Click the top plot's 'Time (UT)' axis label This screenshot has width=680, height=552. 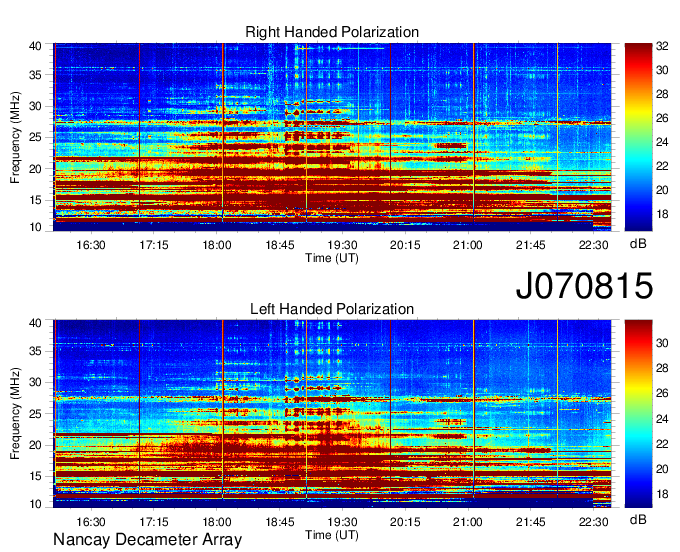332,258
